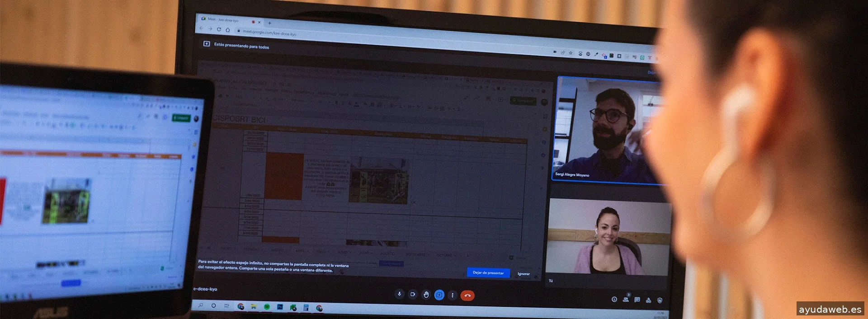Image resolution: width=868 pixels, height=319 pixels.
Task: Open the three-dot more options menu
Action: point(453,295)
